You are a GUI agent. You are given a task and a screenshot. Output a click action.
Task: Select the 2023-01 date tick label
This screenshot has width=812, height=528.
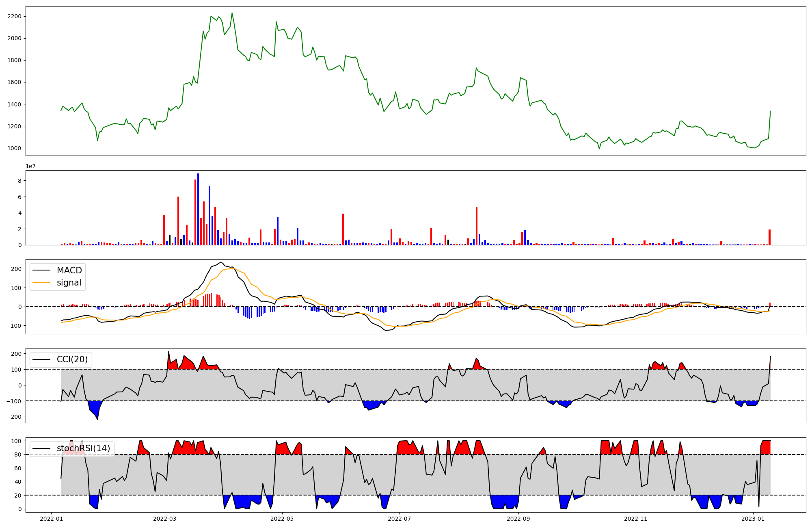(753, 519)
